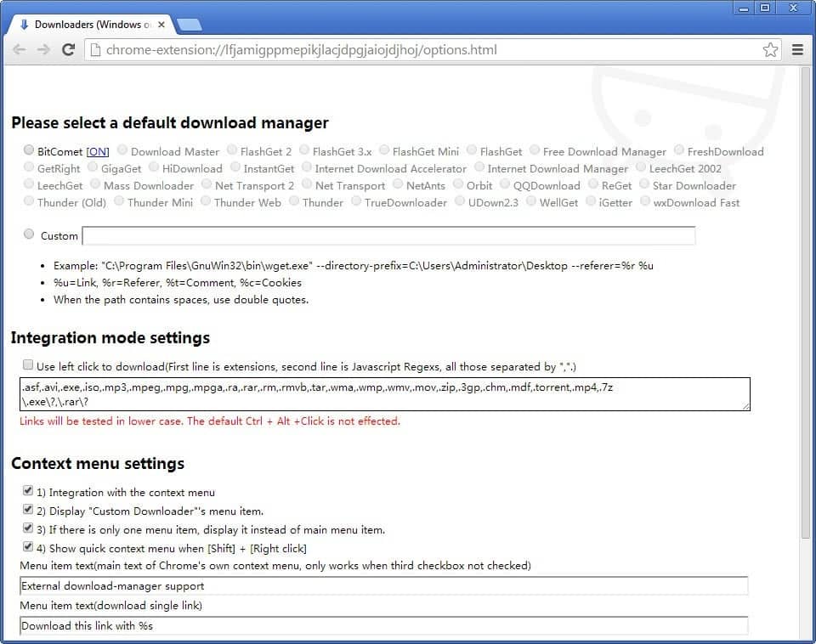Image resolution: width=816 pixels, height=644 pixels.
Task: Select Thunder Web option
Action: (x=206, y=201)
